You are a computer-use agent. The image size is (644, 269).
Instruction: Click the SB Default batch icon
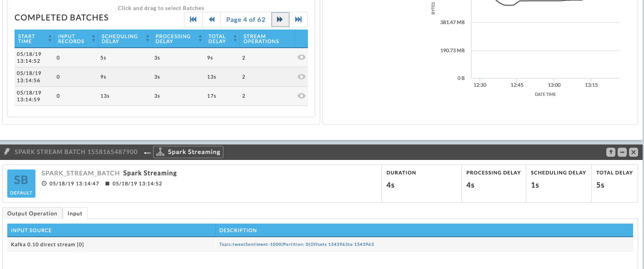21,184
